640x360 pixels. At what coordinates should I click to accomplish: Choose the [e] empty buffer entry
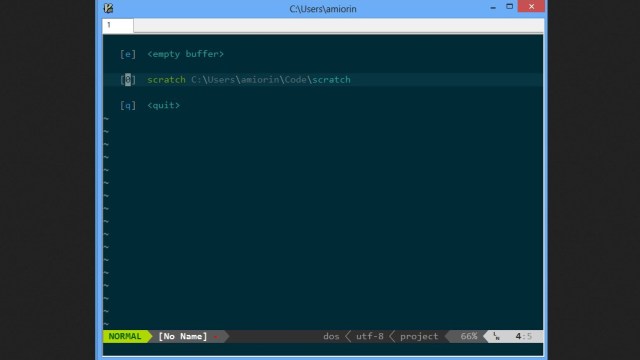172,54
